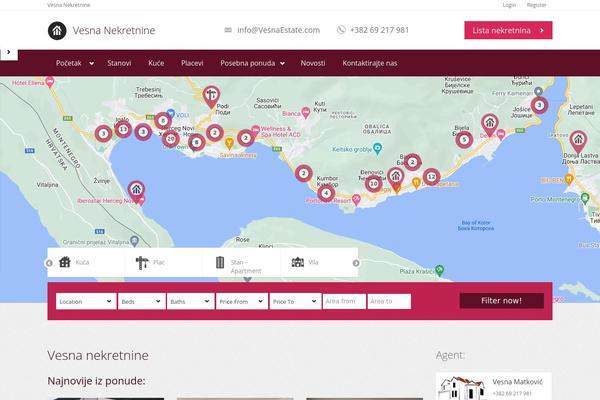Click the Bianca map marker
Screen dimensions: 600x400
pos(305,113)
